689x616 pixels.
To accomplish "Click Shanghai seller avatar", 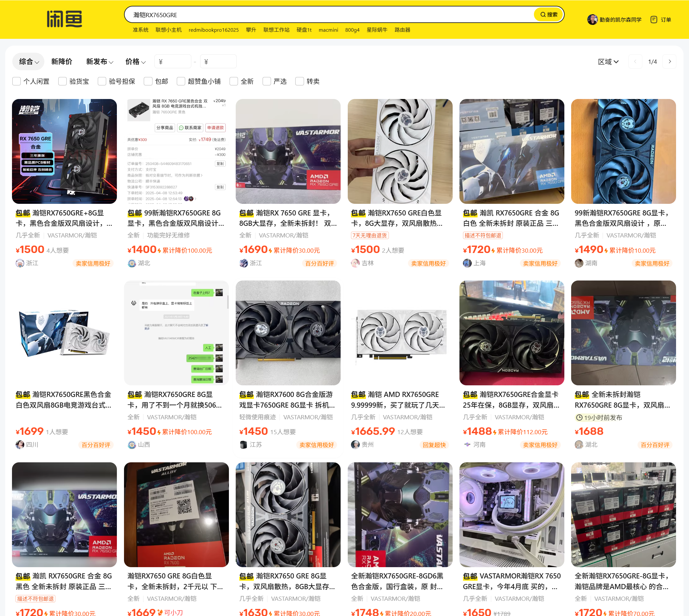I will (x=467, y=263).
